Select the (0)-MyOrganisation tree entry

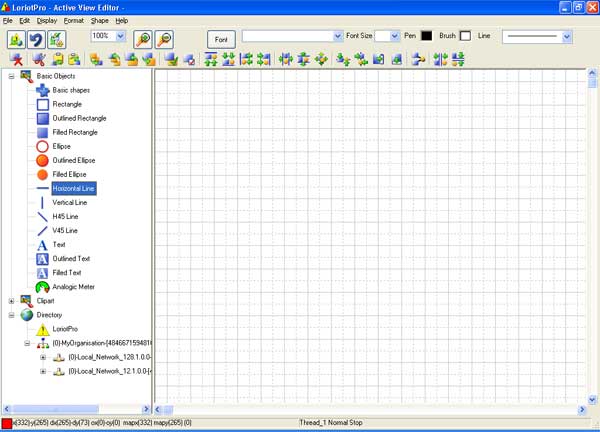tap(102, 343)
